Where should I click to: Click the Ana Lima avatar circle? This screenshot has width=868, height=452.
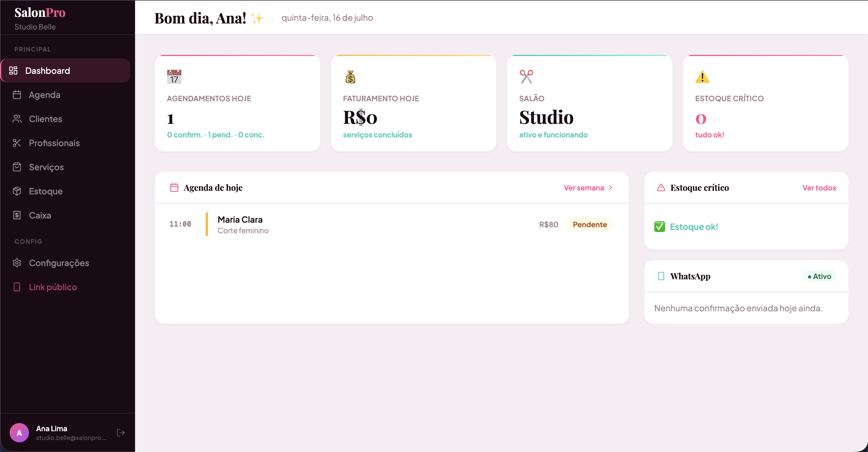click(x=19, y=433)
